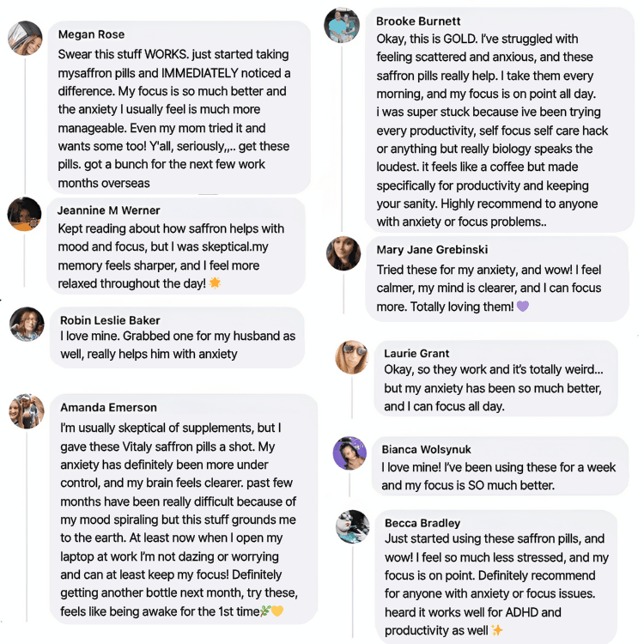The width and height of the screenshot is (644, 644).
Task: Visit Brooke Burnett's profile via name
Action: [418, 21]
